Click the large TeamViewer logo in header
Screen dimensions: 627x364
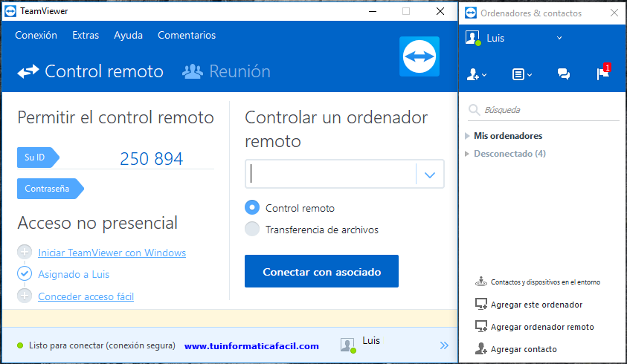click(x=419, y=56)
